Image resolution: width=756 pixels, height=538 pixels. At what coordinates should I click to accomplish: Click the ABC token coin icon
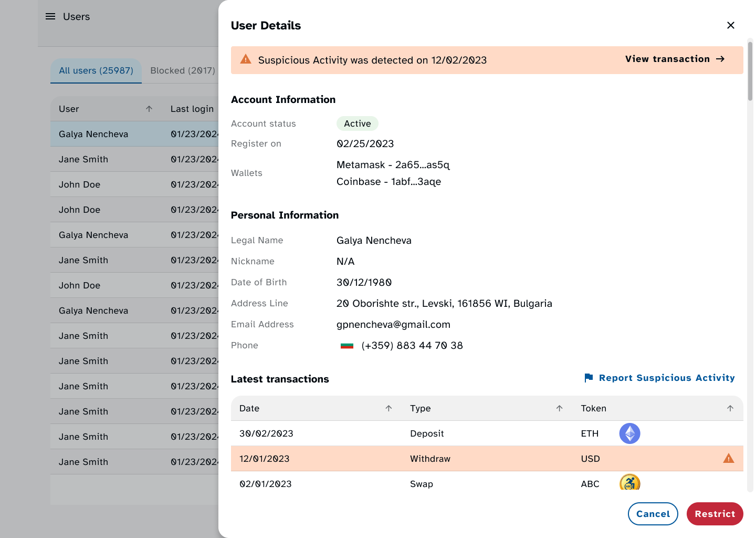tap(629, 483)
